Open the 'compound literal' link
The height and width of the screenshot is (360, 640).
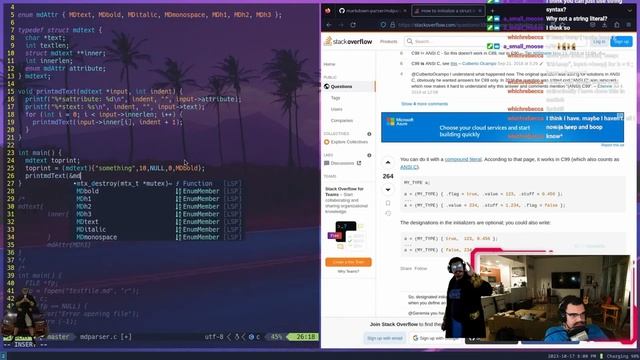(x=463, y=159)
